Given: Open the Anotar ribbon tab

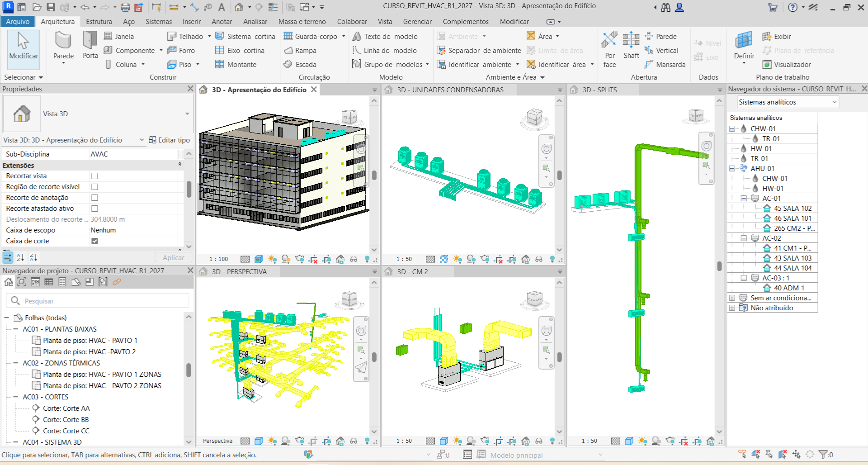Looking at the screenshot, I should [222, 21].
